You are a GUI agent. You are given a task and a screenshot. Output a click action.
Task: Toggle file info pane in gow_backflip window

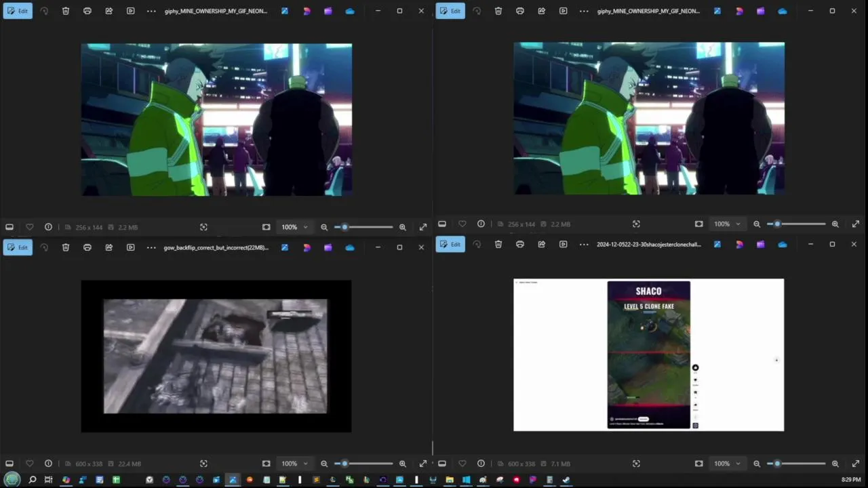[48, 464]
